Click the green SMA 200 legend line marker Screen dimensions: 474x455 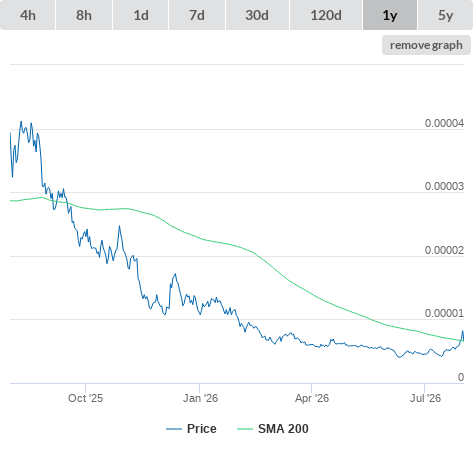point(245,429)
